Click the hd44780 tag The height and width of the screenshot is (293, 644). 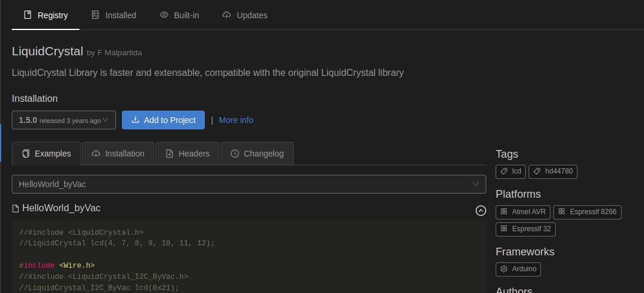[x=553, y=172]
